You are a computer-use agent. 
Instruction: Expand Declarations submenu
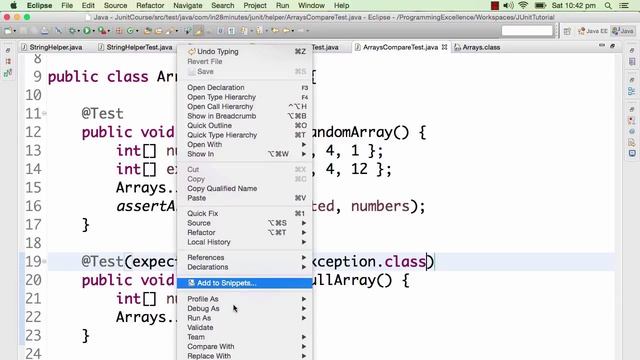tap(245, 267)
